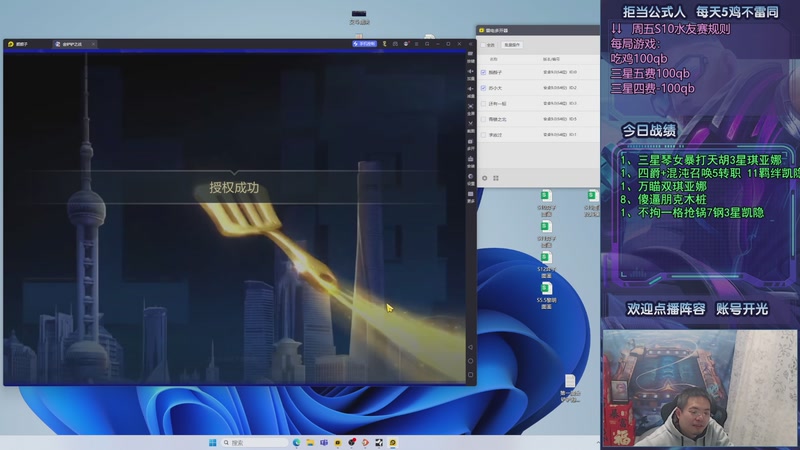
Task: Open File Explorer from the taskbar
Action: [310, 442]
